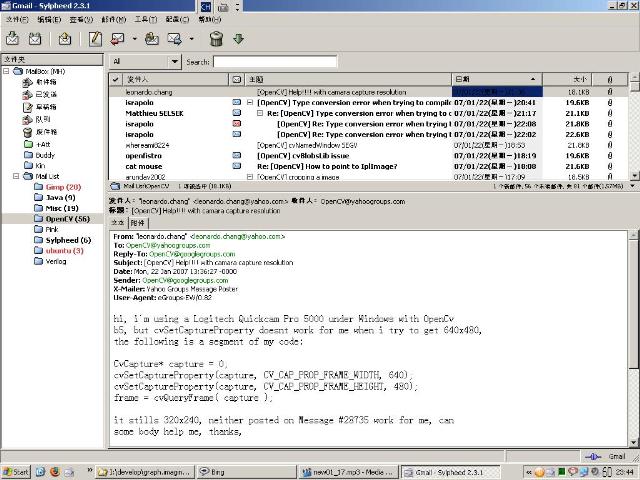Open the 查看(V) menu

click(x=81, y=19)
